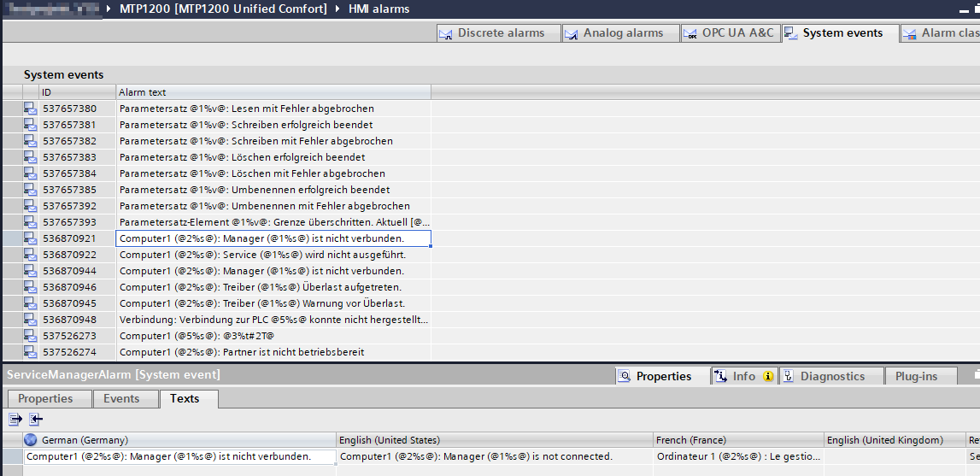
Task: Click system event icon for row 537657381
Action: coord(30,125)
